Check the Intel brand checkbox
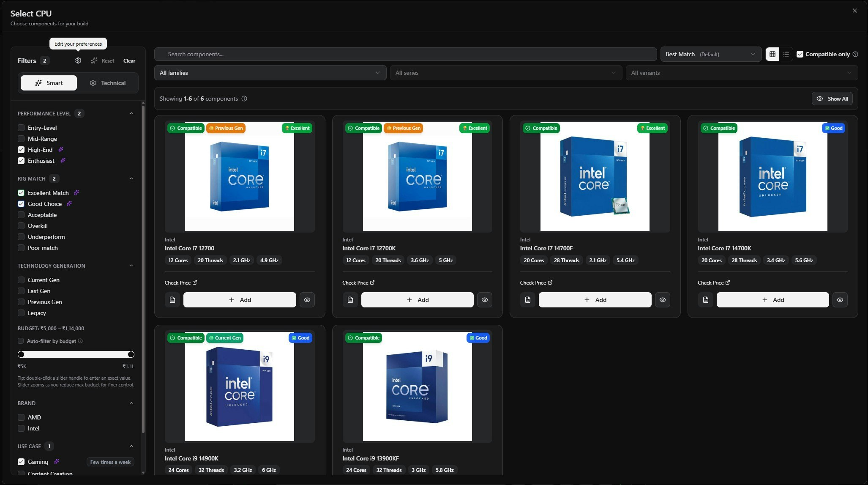Image resolution: width=868 pixels, height=485 pixels. 21,428
